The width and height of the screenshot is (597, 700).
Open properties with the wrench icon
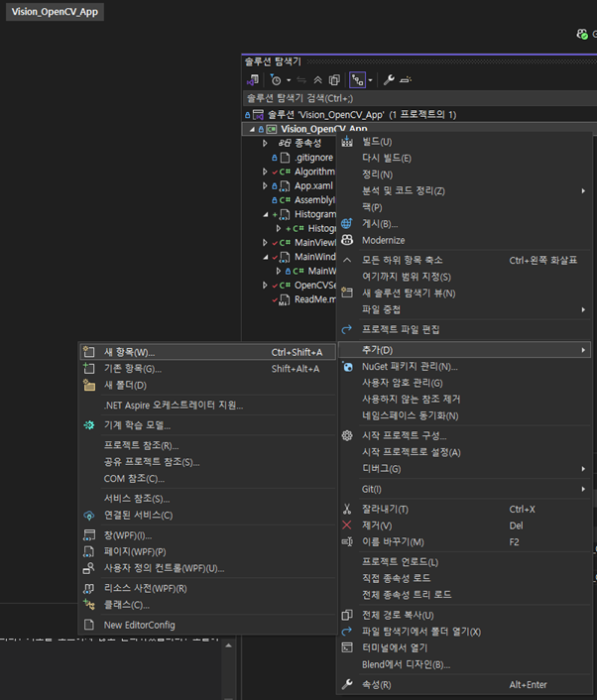pyautogui.click(x=389, y=79)
